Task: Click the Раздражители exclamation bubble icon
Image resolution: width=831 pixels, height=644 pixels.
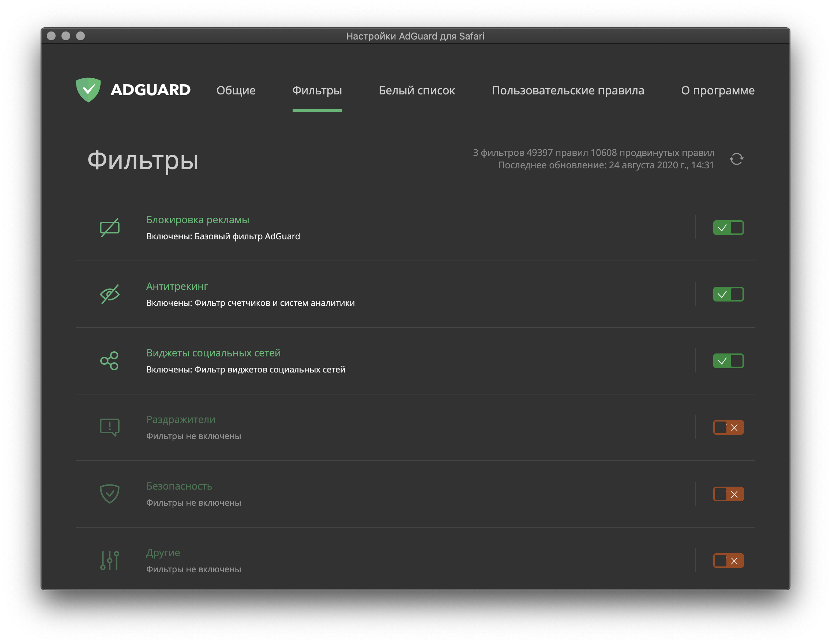Action: coord(110,427)
